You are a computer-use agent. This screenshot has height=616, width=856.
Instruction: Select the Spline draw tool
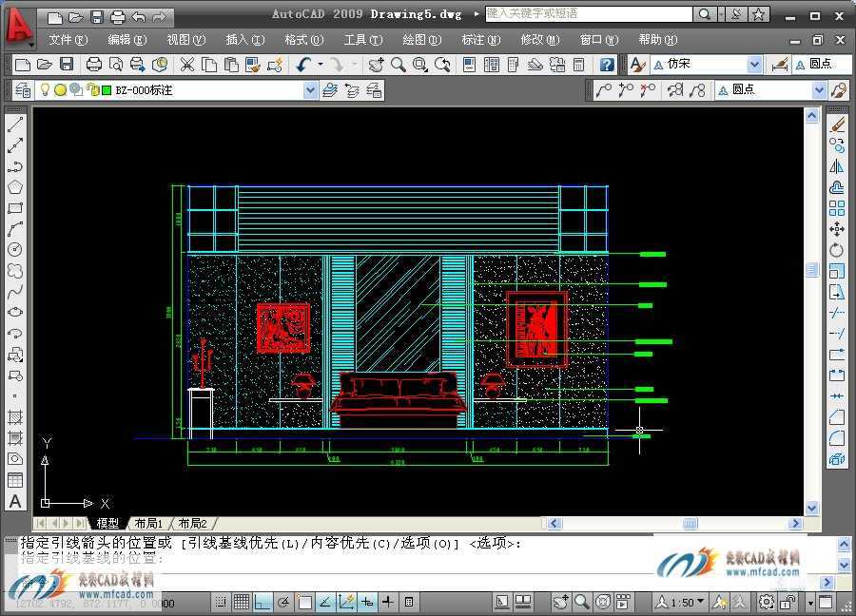(x=15, y=291)
